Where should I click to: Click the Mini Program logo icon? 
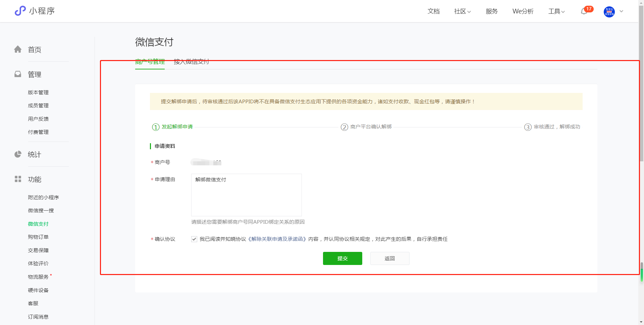click(20, 11)
